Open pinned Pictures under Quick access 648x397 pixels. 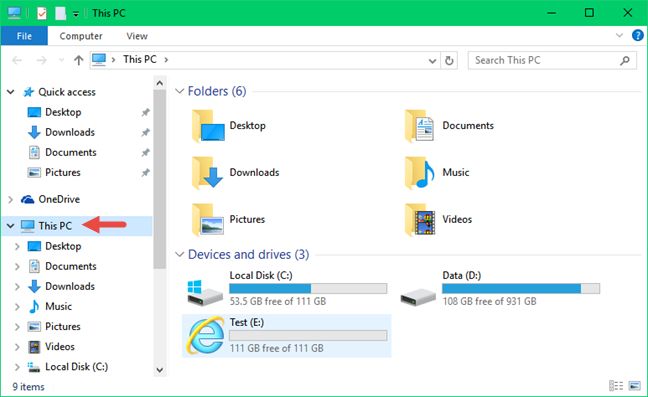tap(63, 172)
